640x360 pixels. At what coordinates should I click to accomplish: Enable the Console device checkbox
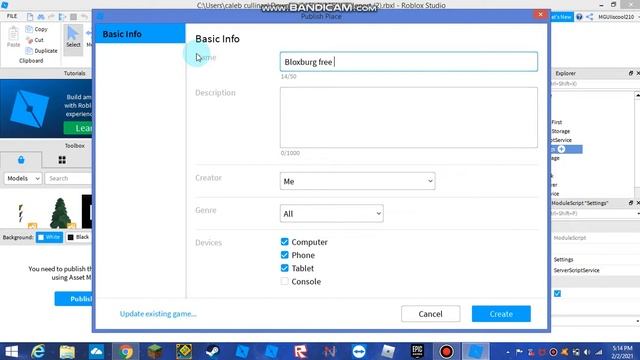click(284, 281)
